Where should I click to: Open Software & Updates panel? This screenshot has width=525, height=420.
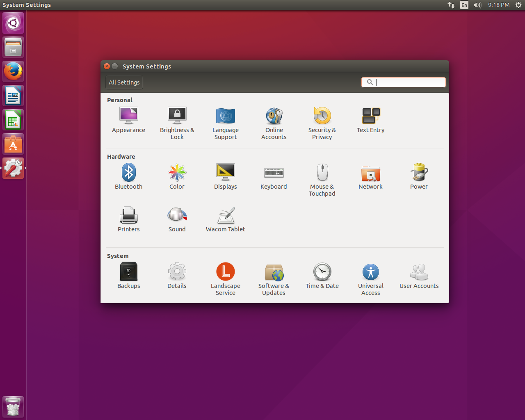point(274,279)
